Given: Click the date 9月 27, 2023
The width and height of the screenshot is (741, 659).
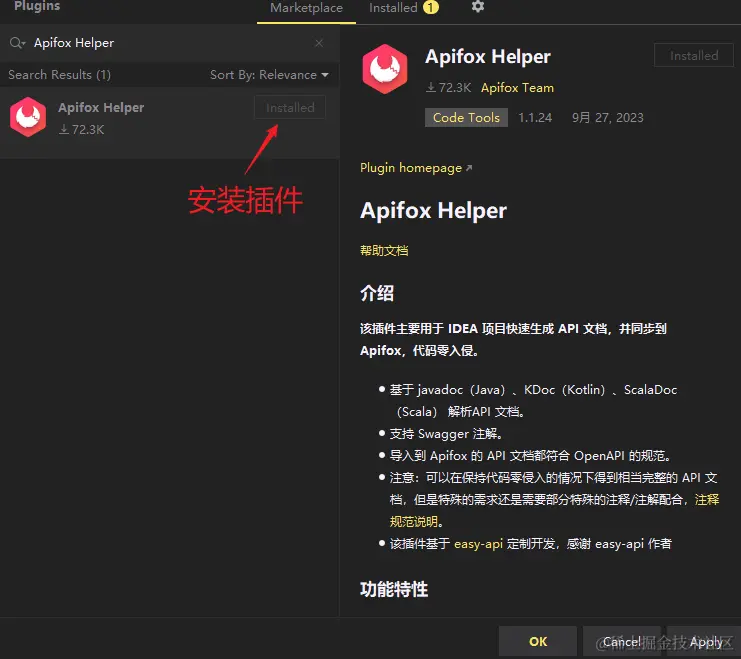Looking at the screenshot, I should 608,118.
